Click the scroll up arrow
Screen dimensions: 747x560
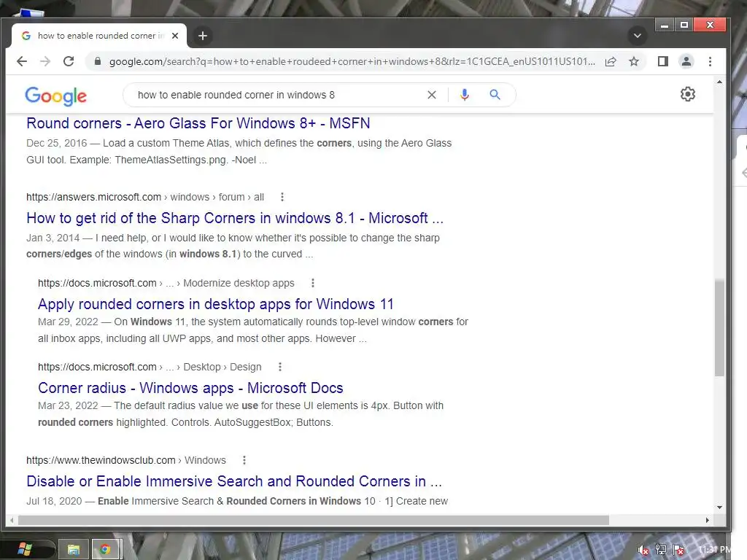719,82
